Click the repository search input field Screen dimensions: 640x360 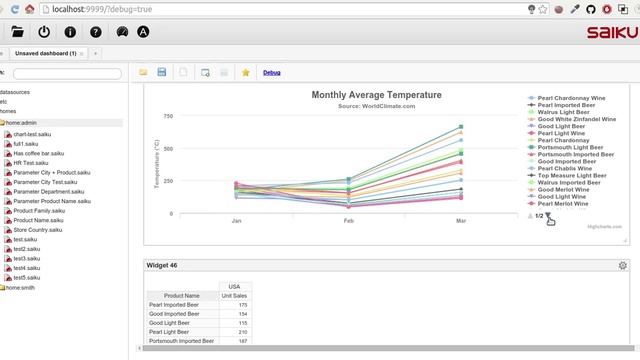point(67,74)
